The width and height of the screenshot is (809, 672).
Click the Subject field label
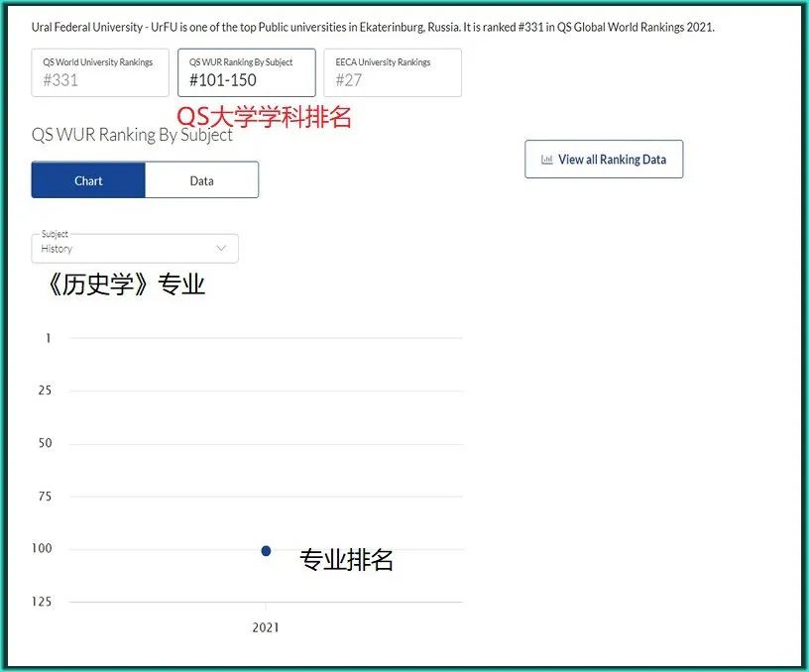click(53, 235)
